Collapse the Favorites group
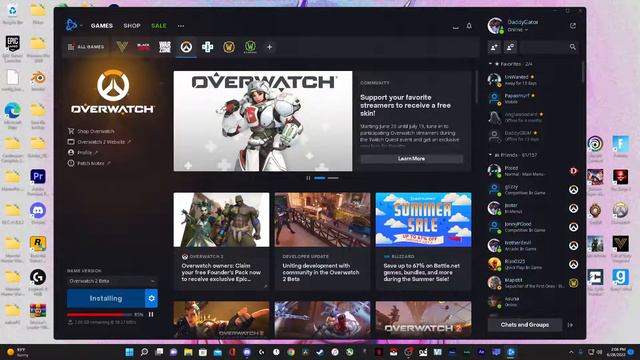The image size is (640, 360). (x=490, y=64)
